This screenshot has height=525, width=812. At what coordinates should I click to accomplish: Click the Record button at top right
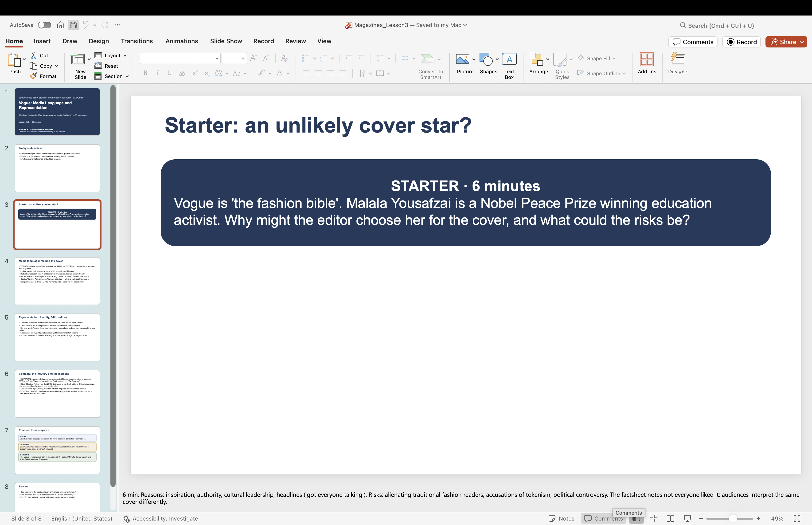[x=742, y=42]
